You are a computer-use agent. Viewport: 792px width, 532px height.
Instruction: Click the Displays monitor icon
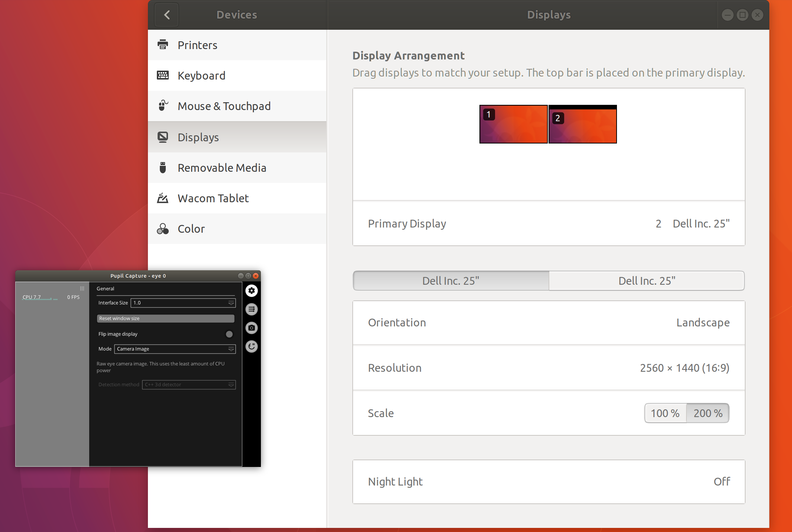pos(163,137)
